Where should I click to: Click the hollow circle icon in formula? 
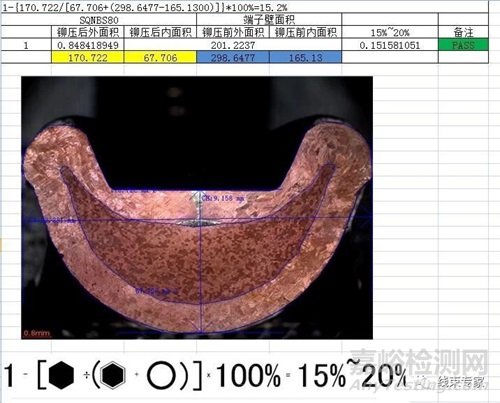tap(161, 376)
